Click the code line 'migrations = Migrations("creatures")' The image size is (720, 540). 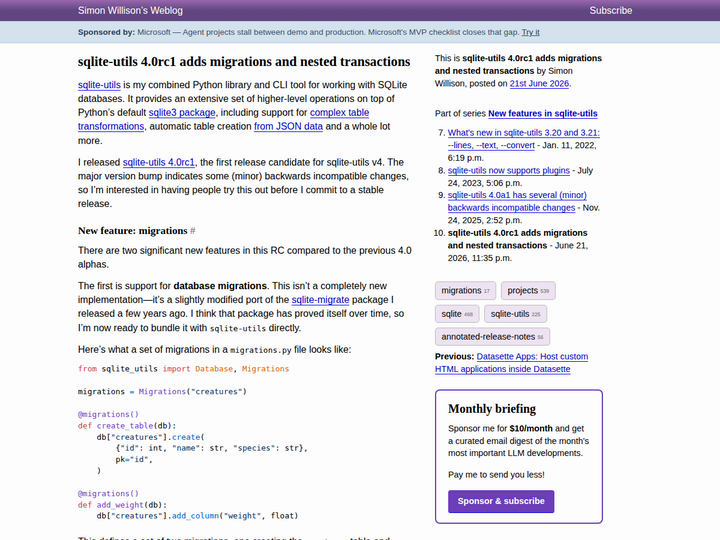point(162,392)
